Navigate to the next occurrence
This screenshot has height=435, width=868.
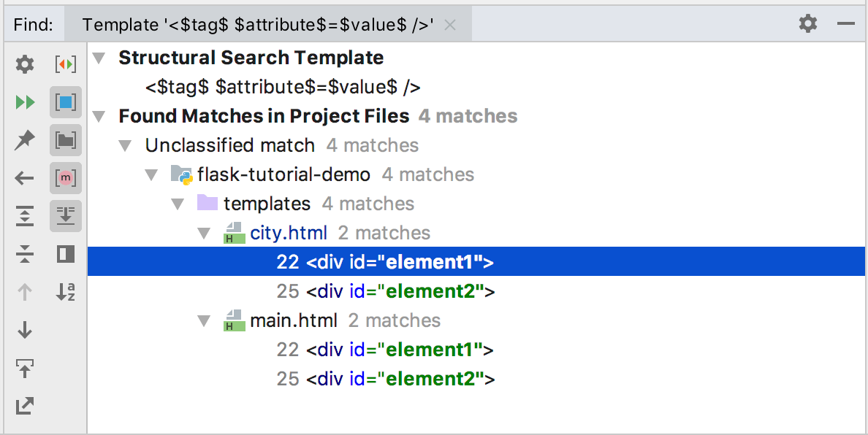[x=24, y=330]
